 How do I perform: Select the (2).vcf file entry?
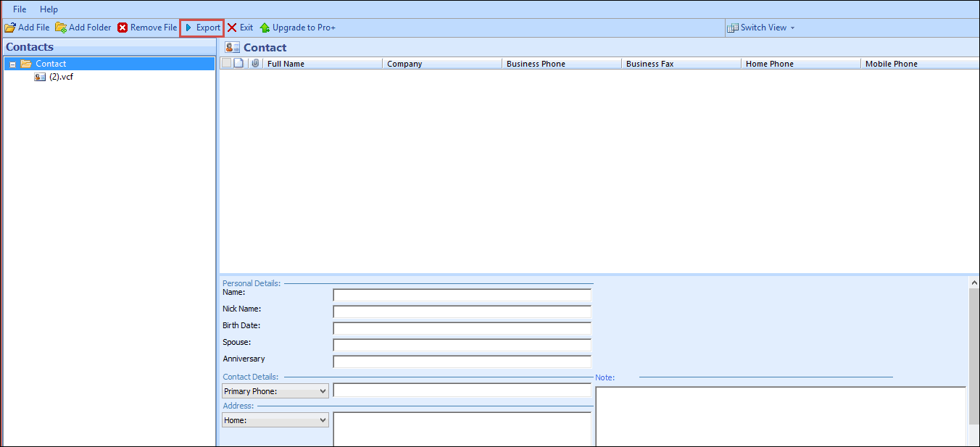[x=61, y=77]
